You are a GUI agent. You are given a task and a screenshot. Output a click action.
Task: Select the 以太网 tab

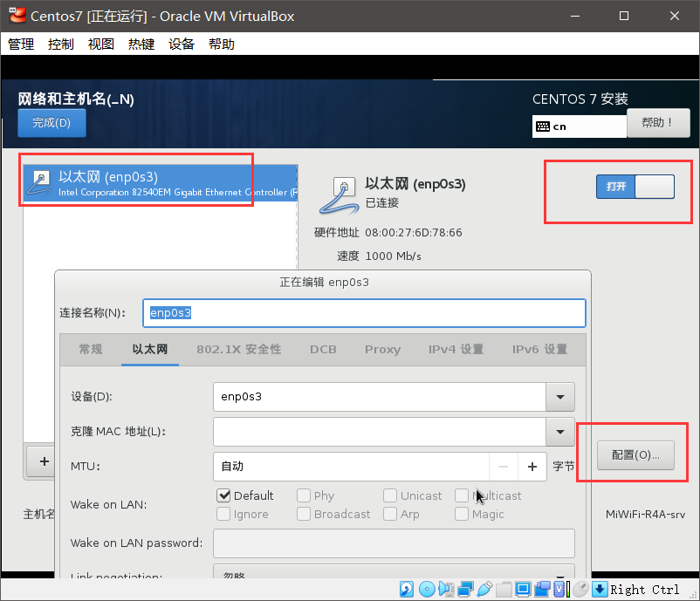pyautogui.click(x=150, y=350)
